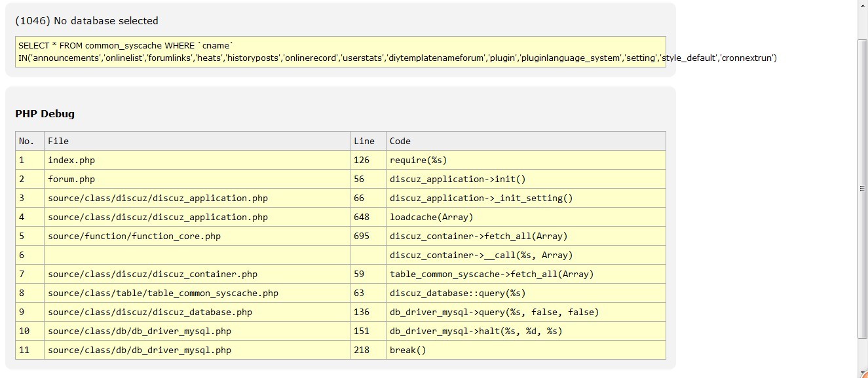Click the 'require(%s)' code cell
The image size is (868, 378).
[x=526, y=160]
